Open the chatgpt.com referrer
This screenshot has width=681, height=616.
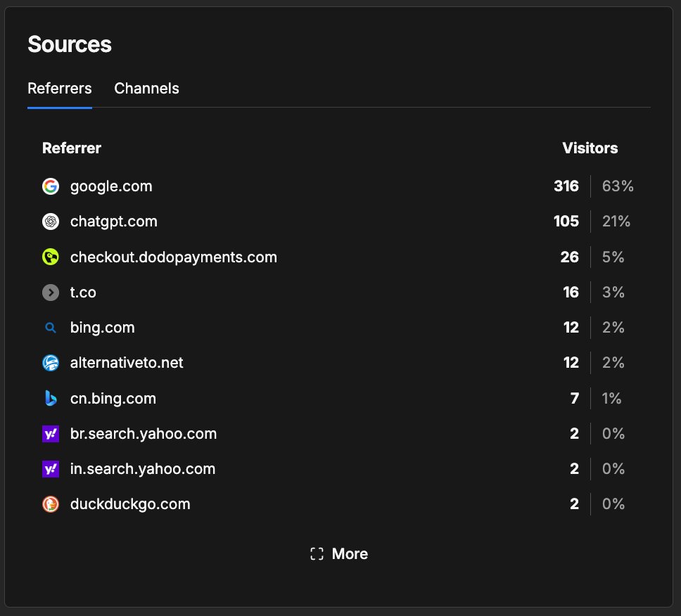pyautogui.click(x=114, y=222)
